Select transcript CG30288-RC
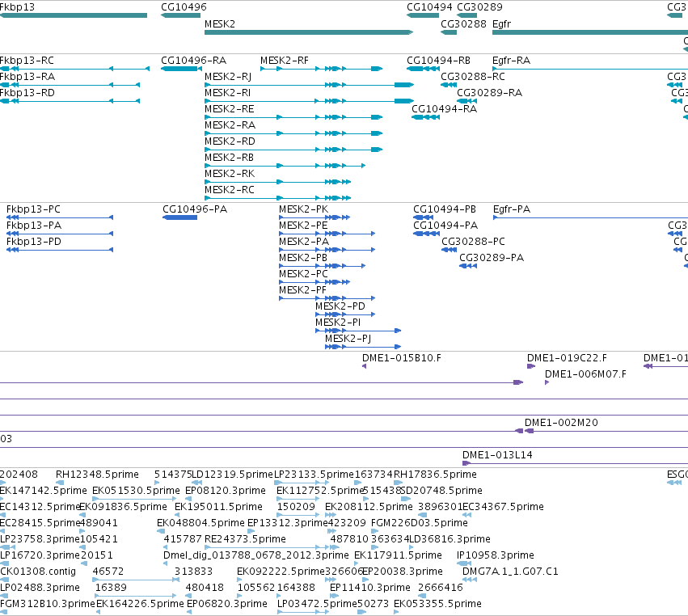Image resolution: width=688 pixels, height=616 pixels. [x=473, y=76]
